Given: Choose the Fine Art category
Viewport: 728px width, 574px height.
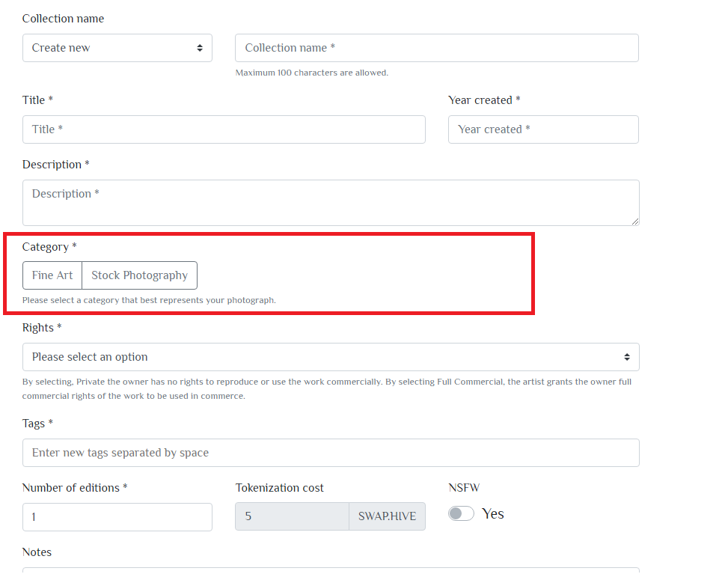Looking at the screenshot, I should (52, 275).
